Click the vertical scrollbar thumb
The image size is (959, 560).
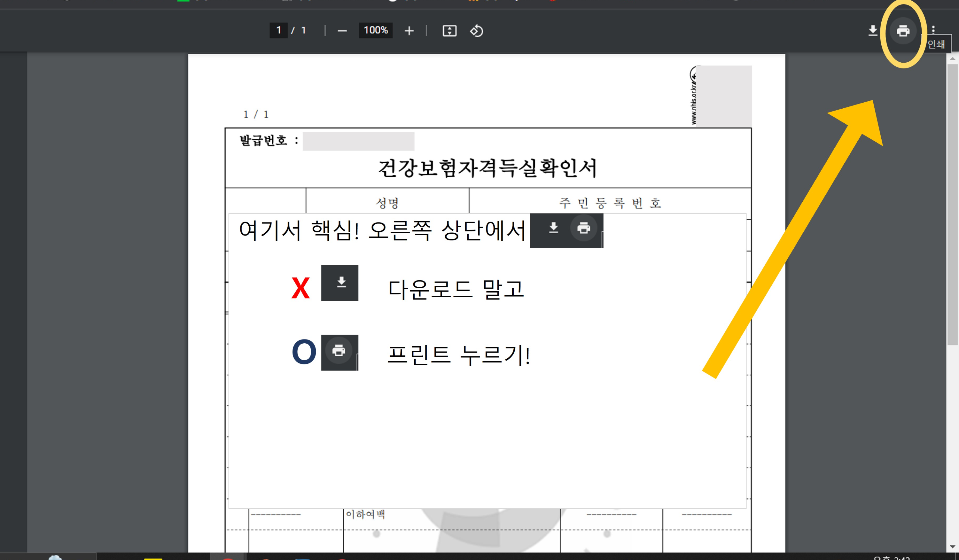952,205
